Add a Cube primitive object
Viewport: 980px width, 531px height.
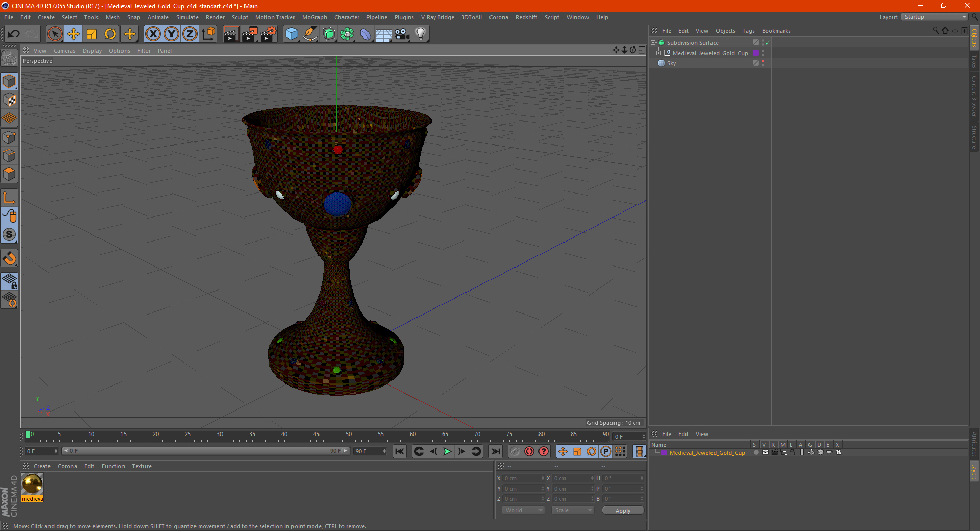coord(291,34)
